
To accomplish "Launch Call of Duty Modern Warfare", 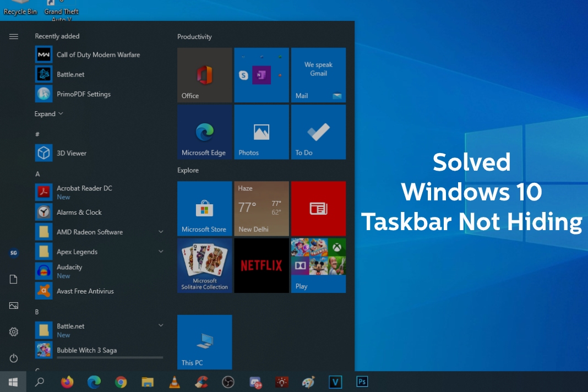I will click(x=98, y=55).
